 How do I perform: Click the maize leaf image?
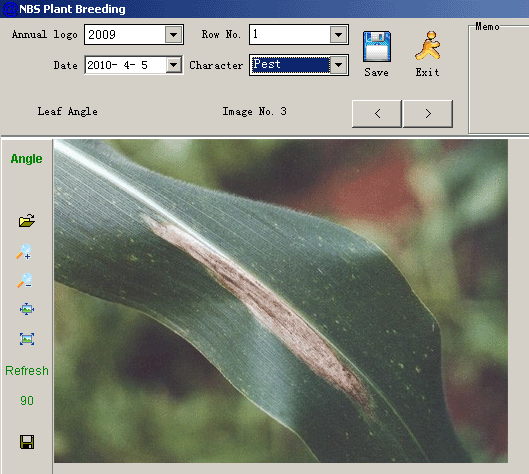[x=281, y=301]
